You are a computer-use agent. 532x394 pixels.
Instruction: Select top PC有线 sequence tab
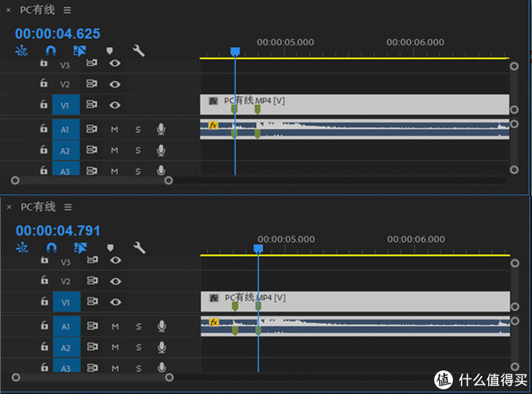coord(38,10)
